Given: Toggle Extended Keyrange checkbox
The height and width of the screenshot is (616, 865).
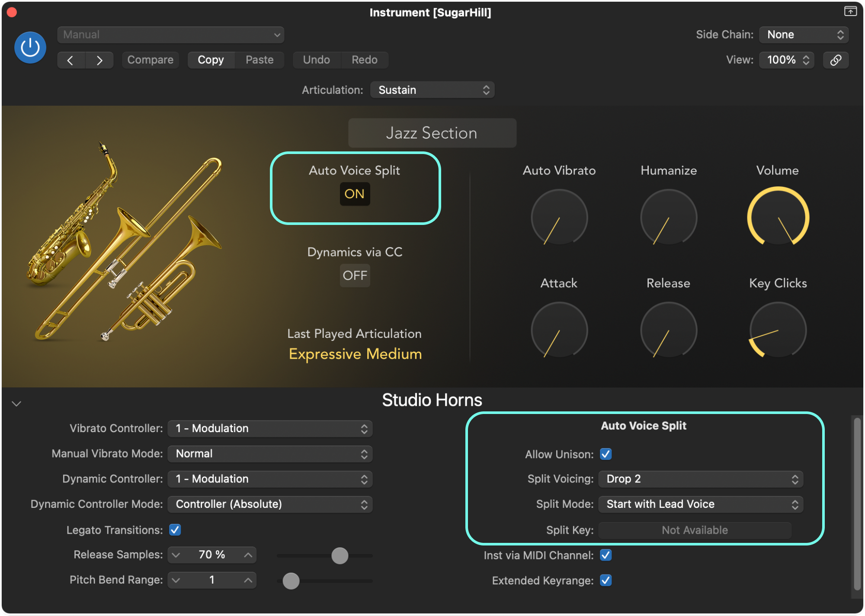Looking at the screenshot, I should coord(606,580).
